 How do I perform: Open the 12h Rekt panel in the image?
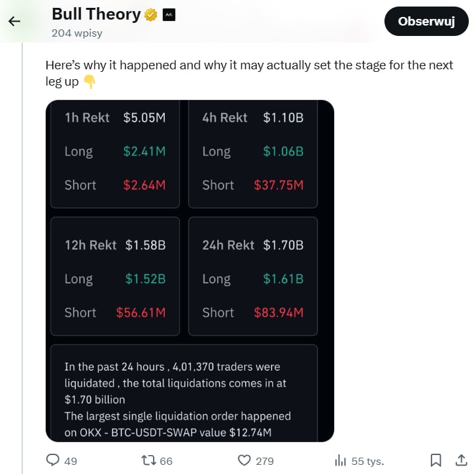tap(115, 277)
